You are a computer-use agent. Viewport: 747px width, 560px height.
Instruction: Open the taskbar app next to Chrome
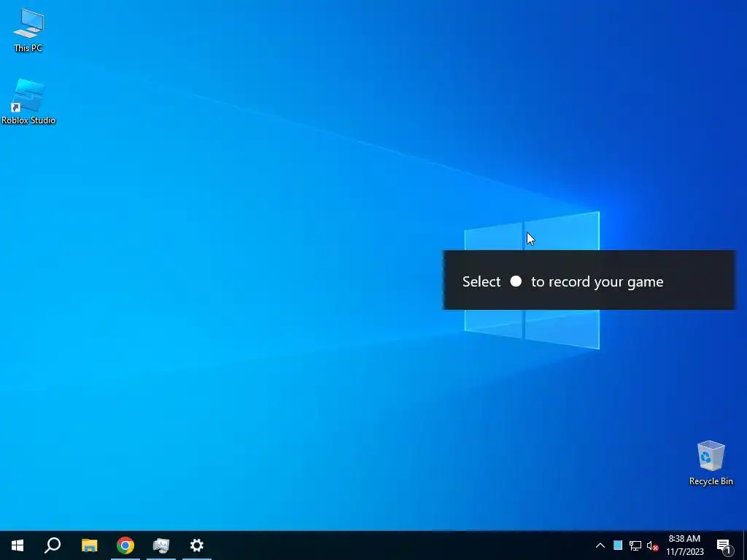pyautogui.click(x=161, y=545)
